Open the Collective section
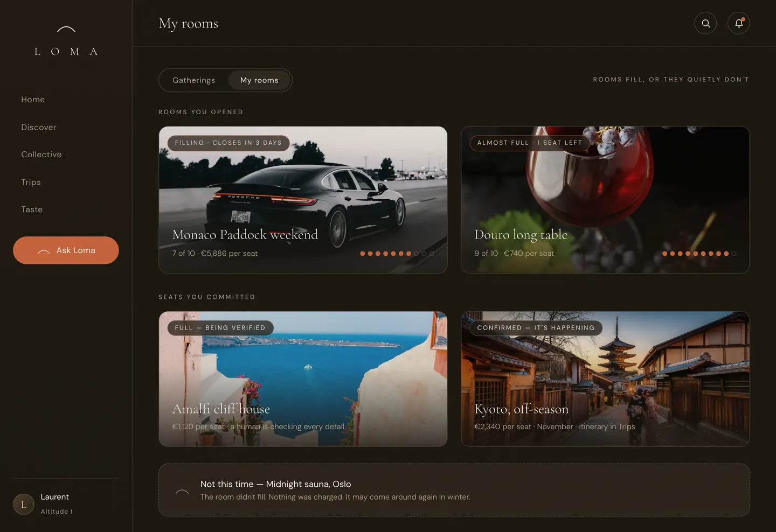 41,155
